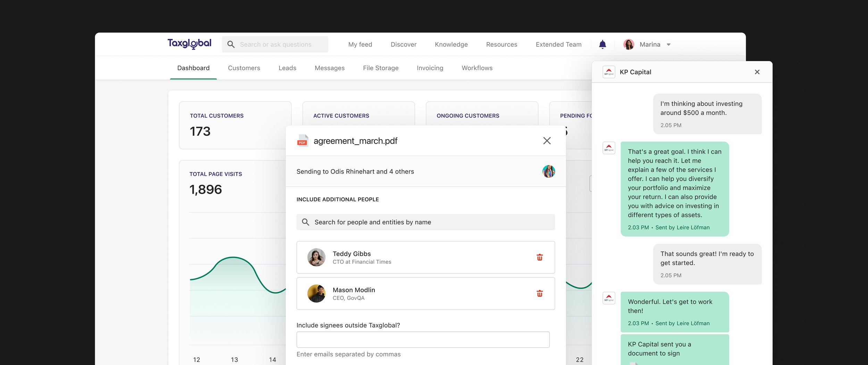This screenshot has width=868, height=365.
Task: Click 'Wonderful. Let's get to work then!' message
Action: pyautogui.click(x=675, y=312)
